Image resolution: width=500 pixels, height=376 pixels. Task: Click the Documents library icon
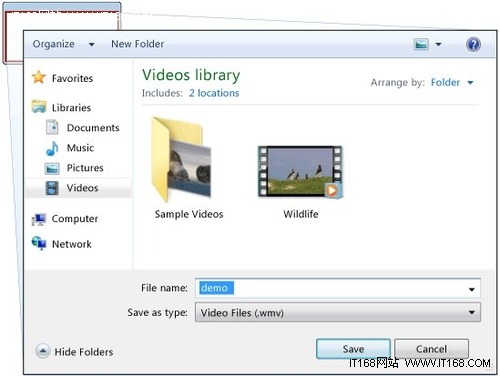(52, 127)
